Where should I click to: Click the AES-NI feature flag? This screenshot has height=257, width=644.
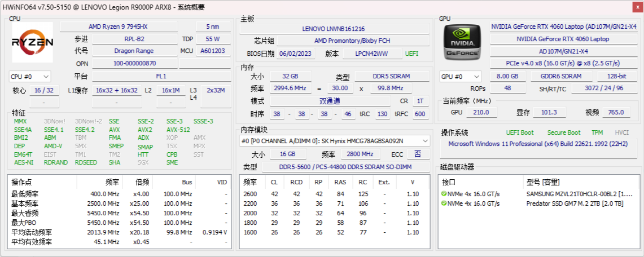click(23, 162)
